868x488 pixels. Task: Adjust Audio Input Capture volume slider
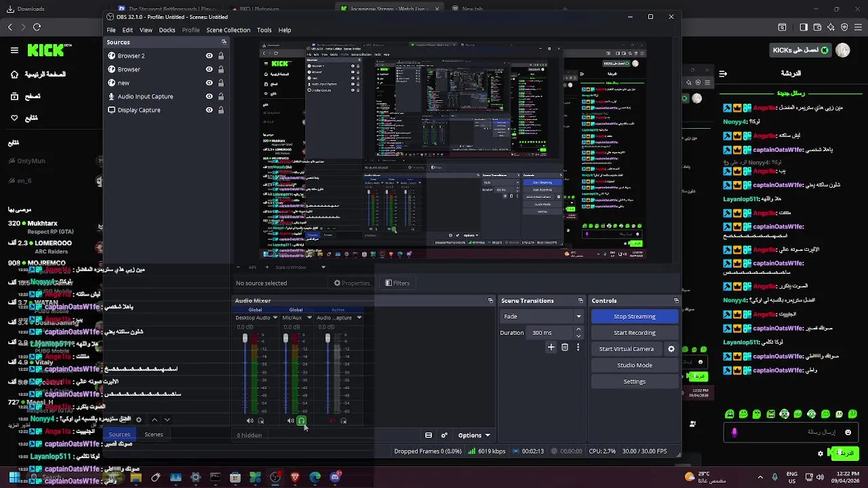point(328,338)
